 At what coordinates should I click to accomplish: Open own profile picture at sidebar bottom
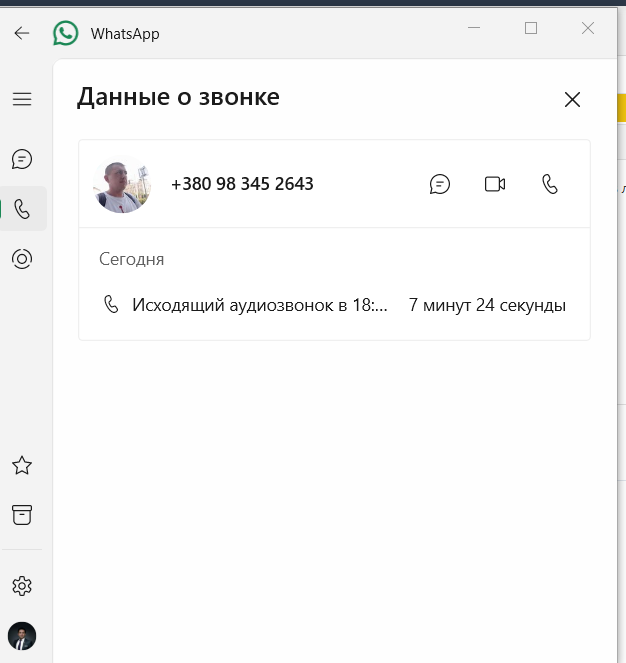point(22,636)
